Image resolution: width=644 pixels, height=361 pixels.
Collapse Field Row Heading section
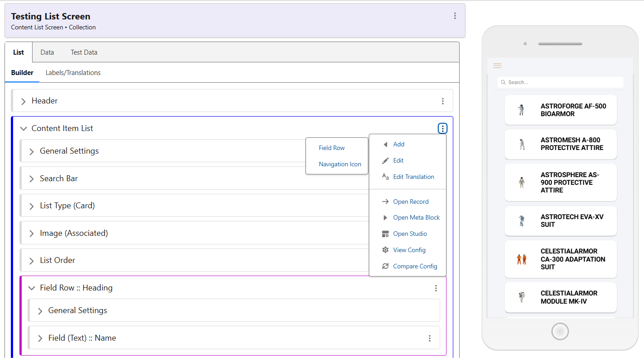(x=32, y=288)
